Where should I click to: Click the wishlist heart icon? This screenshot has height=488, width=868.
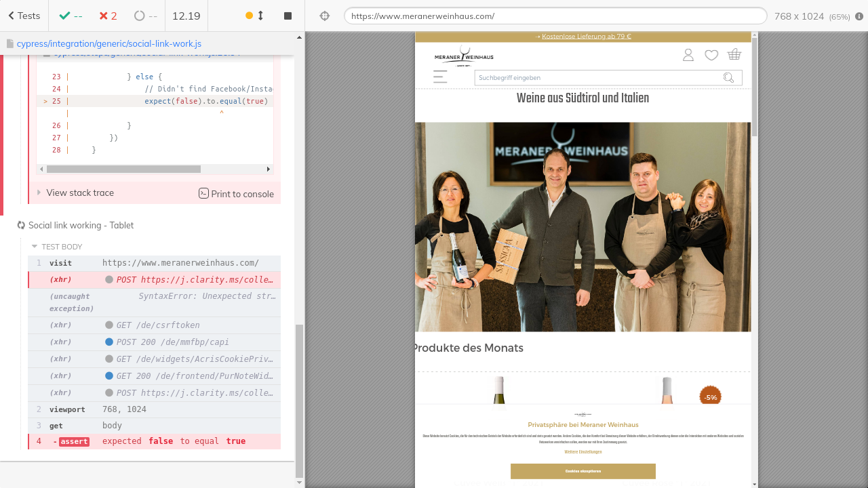click(x=711, y=55)
